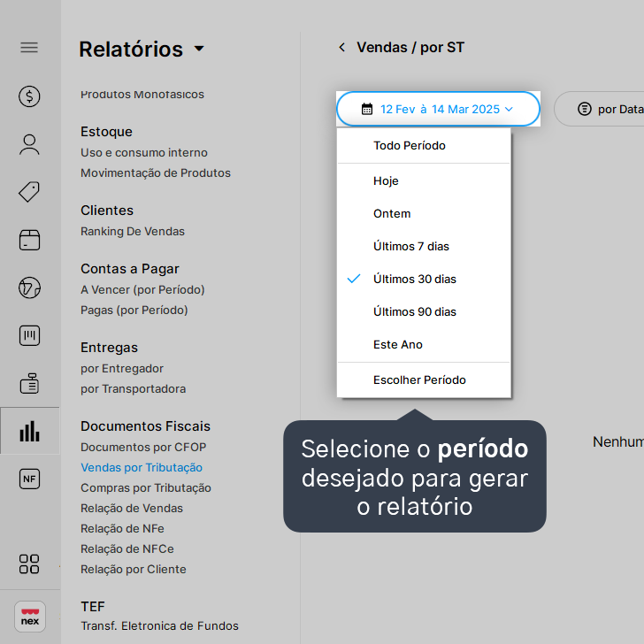The image size is (644, 644).
Task: Open Relação de NFCe report
Action: point(126,549)
